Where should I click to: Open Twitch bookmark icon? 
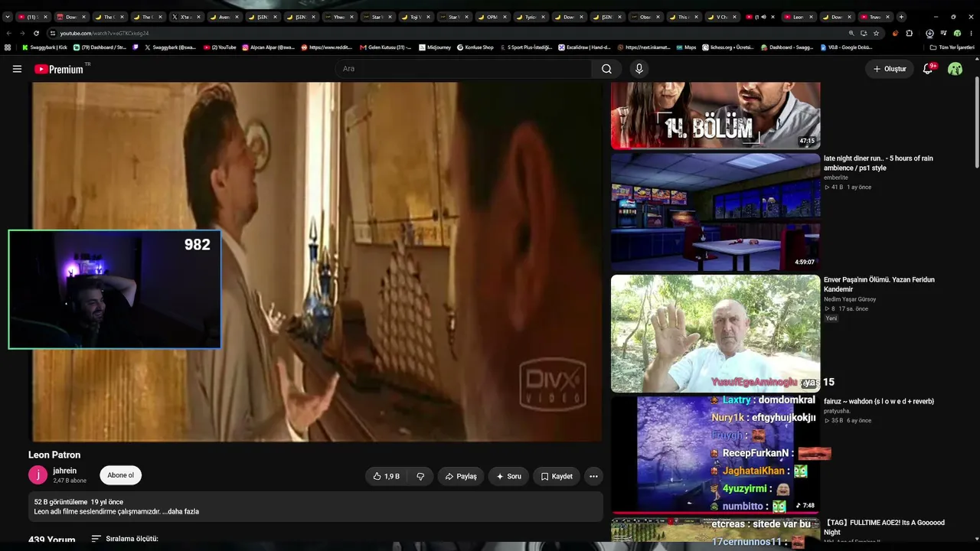[x=136, y=47]
